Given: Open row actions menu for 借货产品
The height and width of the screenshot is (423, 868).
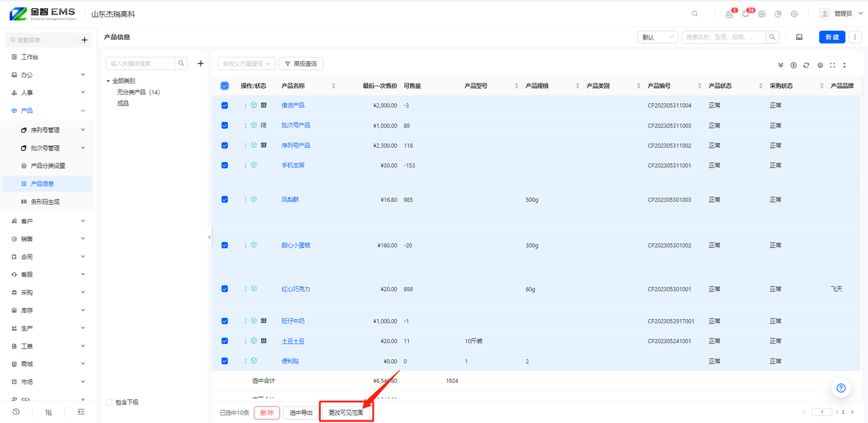Looking at the screenshot, I should click(x=245, y=105).
